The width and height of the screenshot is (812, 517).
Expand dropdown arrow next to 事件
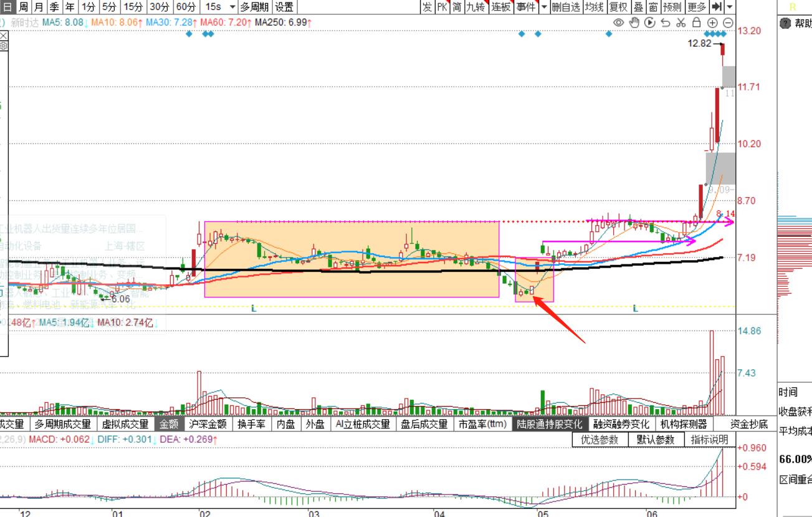coord(543,7)
